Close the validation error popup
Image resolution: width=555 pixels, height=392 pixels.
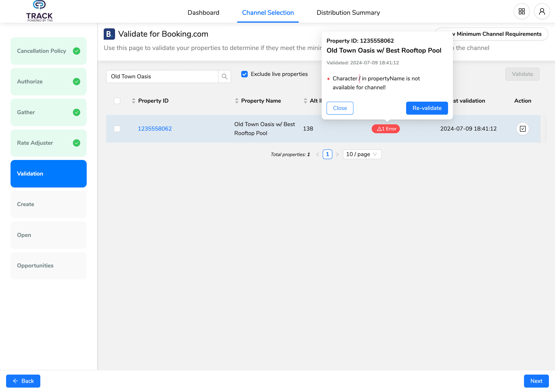[x=340, y=108]
